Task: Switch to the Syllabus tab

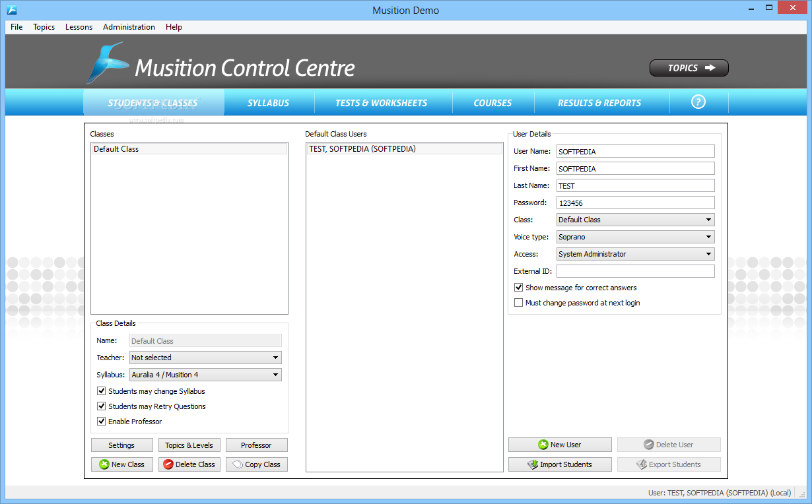Action: [269, 103]
